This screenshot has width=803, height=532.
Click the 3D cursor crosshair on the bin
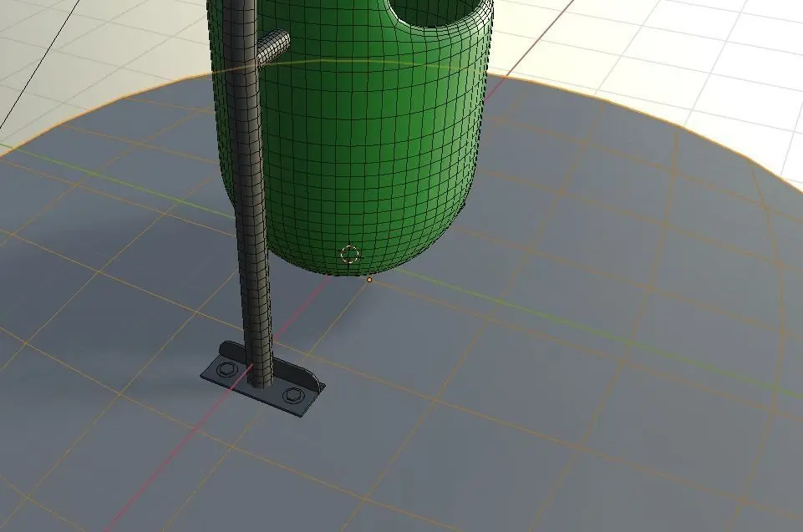click(350, 254)
